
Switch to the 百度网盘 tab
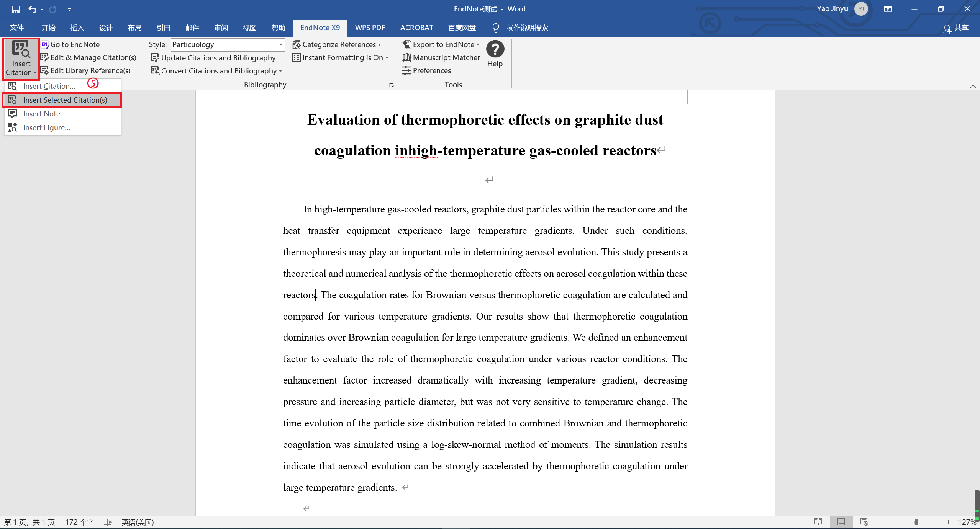(x=462, y=28)
